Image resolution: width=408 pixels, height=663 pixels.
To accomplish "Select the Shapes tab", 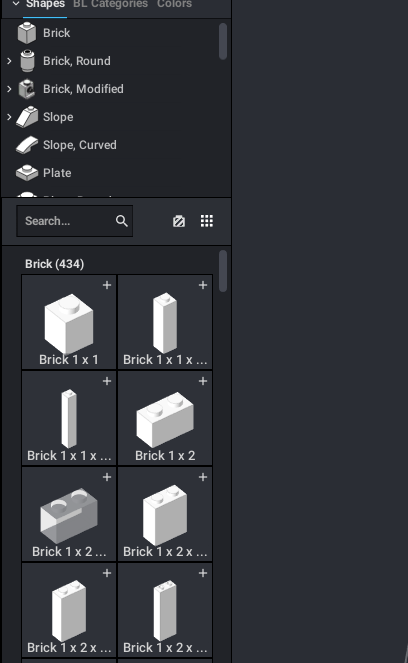I will click(x=45, y=5).
